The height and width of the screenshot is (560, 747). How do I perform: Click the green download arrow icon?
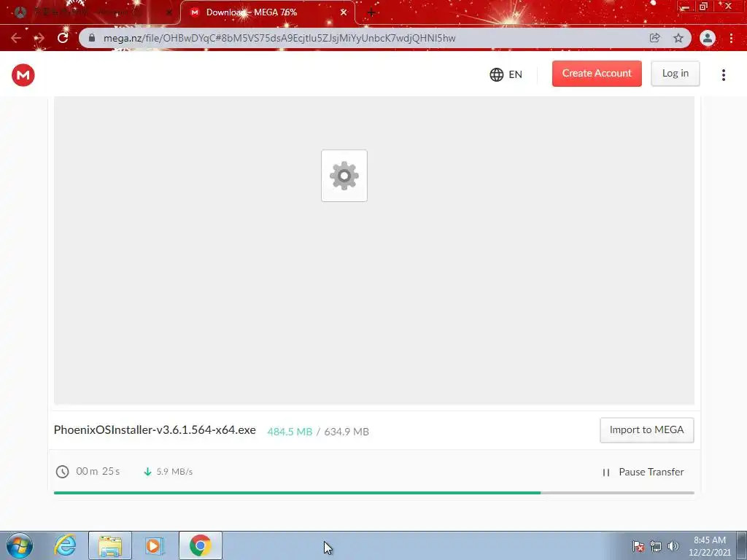point(147,472)
